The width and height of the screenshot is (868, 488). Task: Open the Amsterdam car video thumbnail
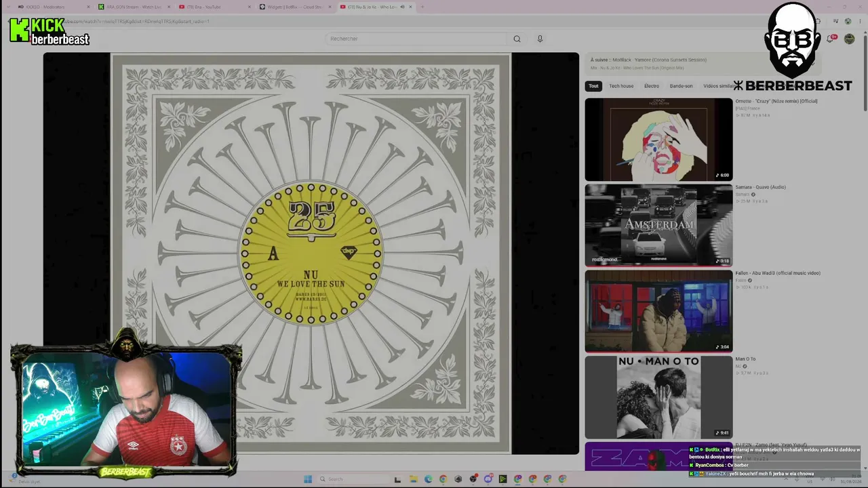click(x=658, y=225)
